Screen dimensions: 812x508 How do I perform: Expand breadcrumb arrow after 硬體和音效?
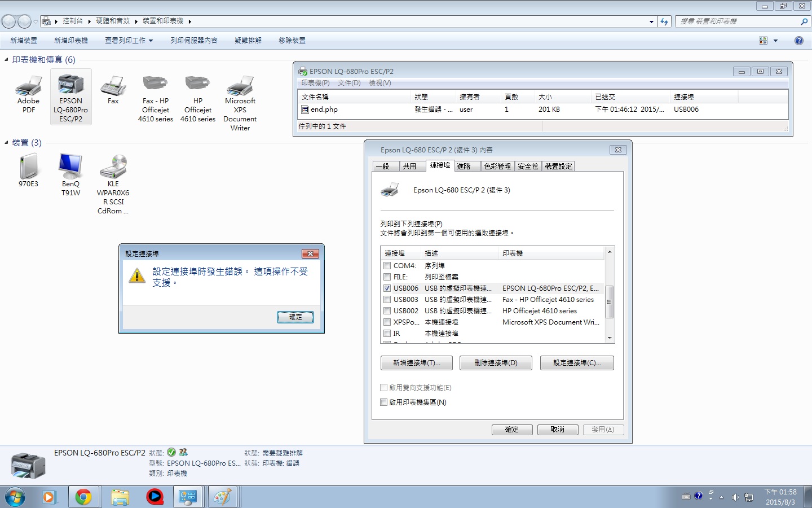pos(136,21)
